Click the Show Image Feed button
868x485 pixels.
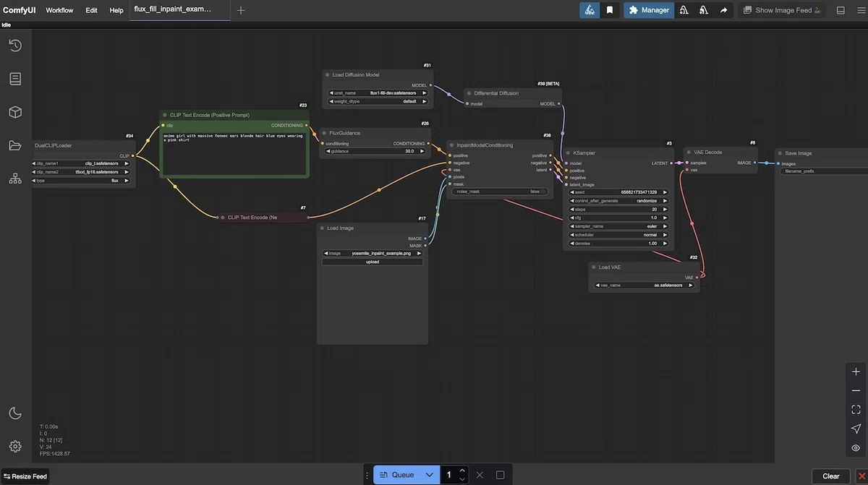pos(783,10)
